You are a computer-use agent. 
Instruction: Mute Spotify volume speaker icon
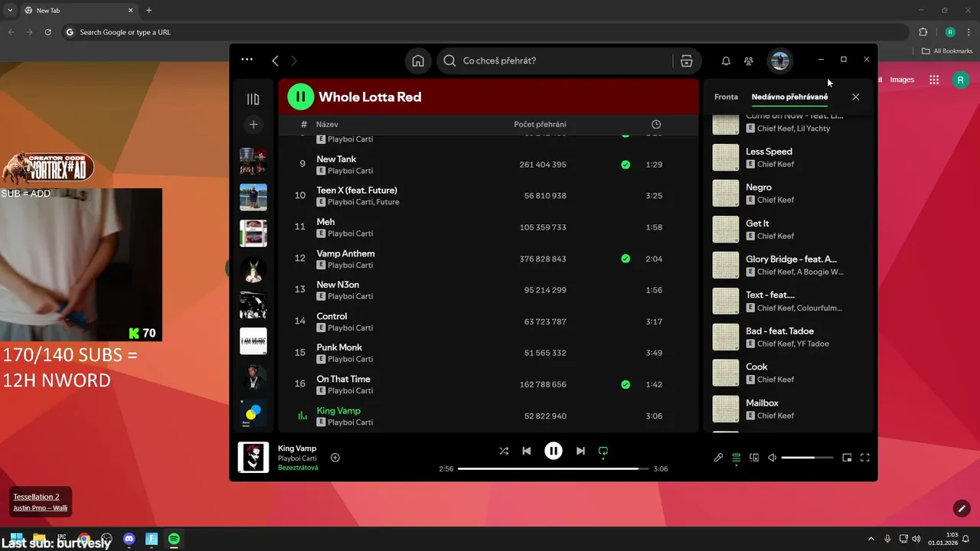tap(773, 458)
